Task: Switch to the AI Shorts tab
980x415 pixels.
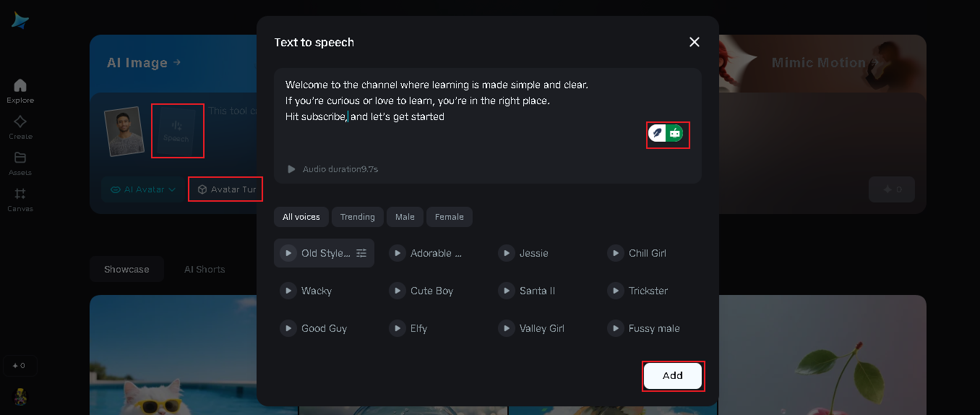Action: click(x=205, y=270)
